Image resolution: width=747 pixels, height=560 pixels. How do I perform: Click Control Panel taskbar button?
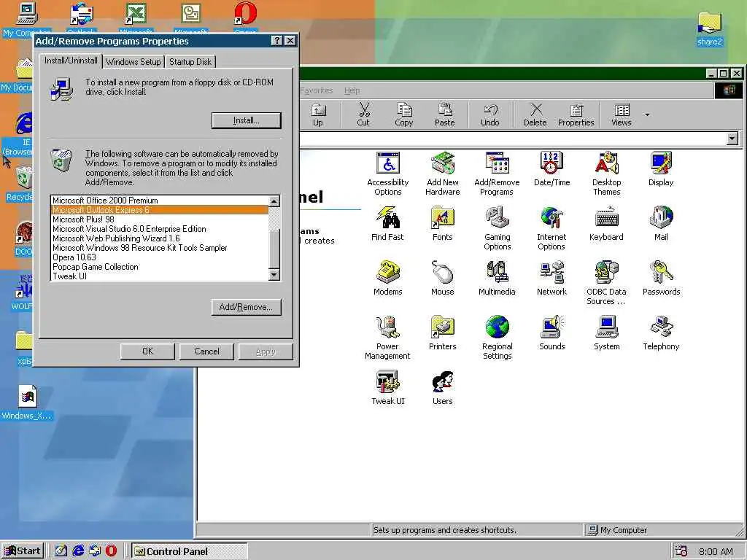pyautogui.click(x=189, y=551)
